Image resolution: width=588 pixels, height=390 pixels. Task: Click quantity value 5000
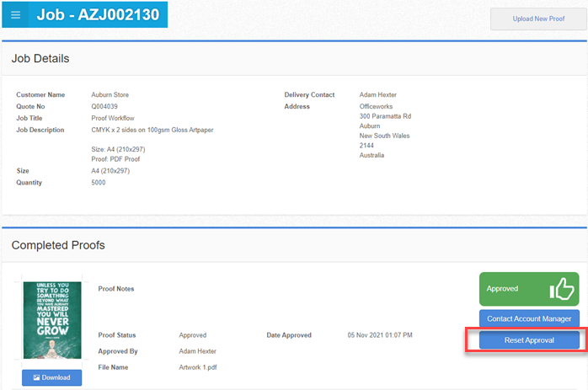tap(99, 183)
